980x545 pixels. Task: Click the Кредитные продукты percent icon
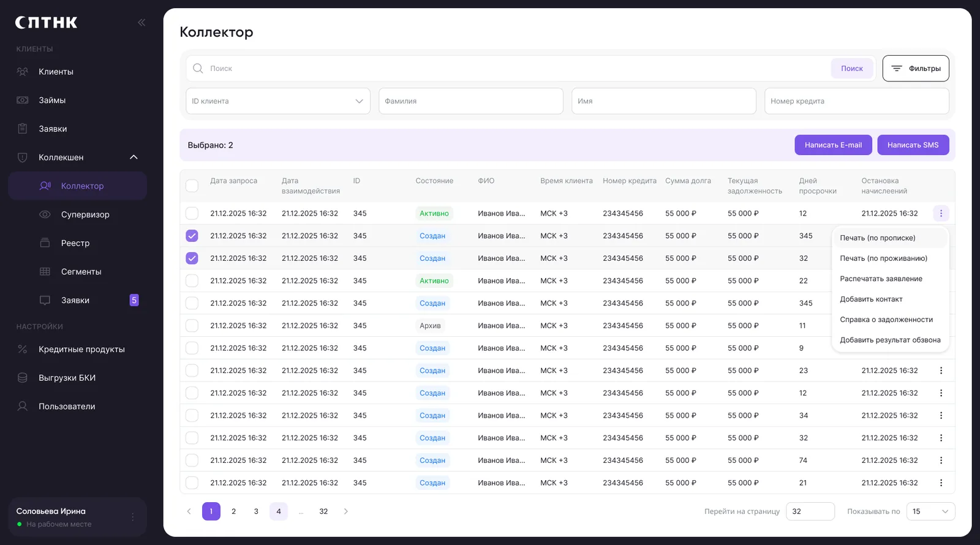coord(23,349)
